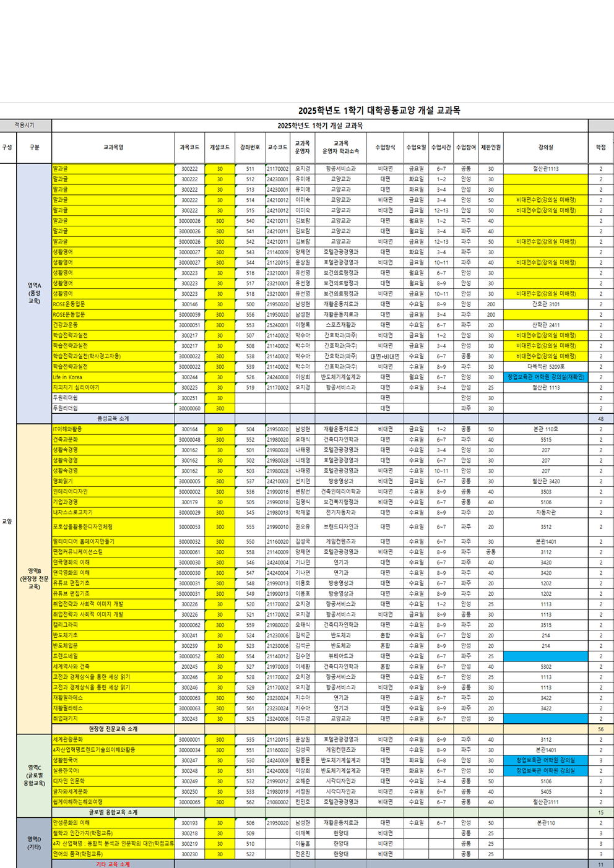
Task: Select course cell '생활한국어'
Action: coord(113,760)
